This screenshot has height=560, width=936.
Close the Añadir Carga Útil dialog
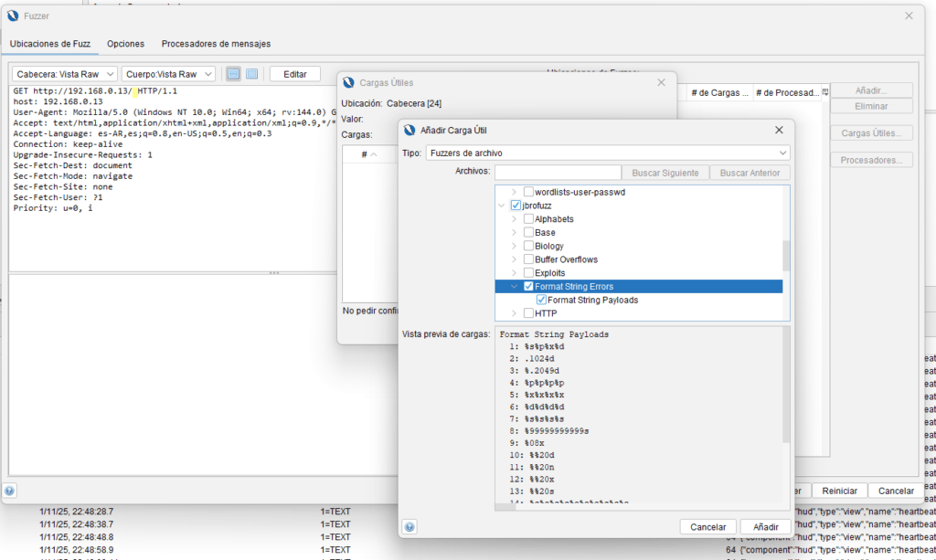pos(779,131)
